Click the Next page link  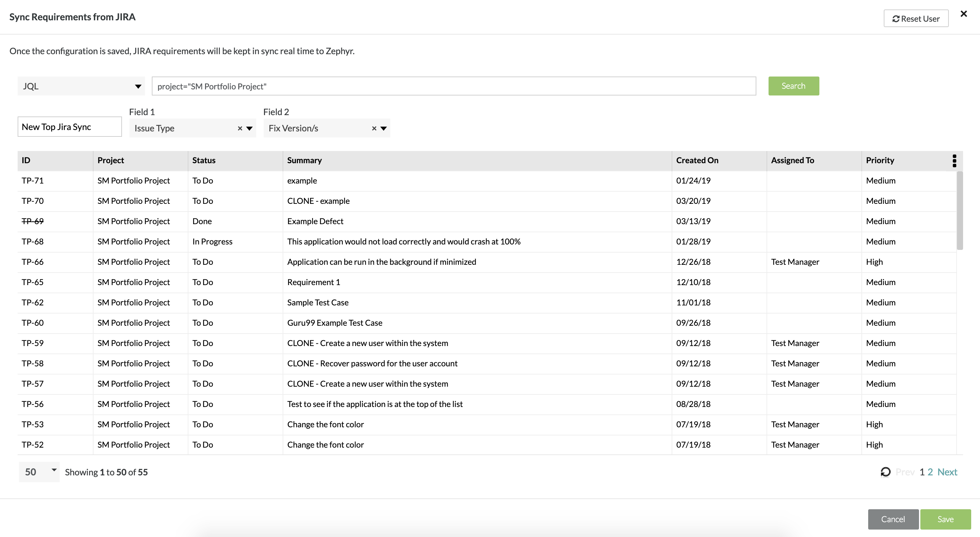point(947,472)
